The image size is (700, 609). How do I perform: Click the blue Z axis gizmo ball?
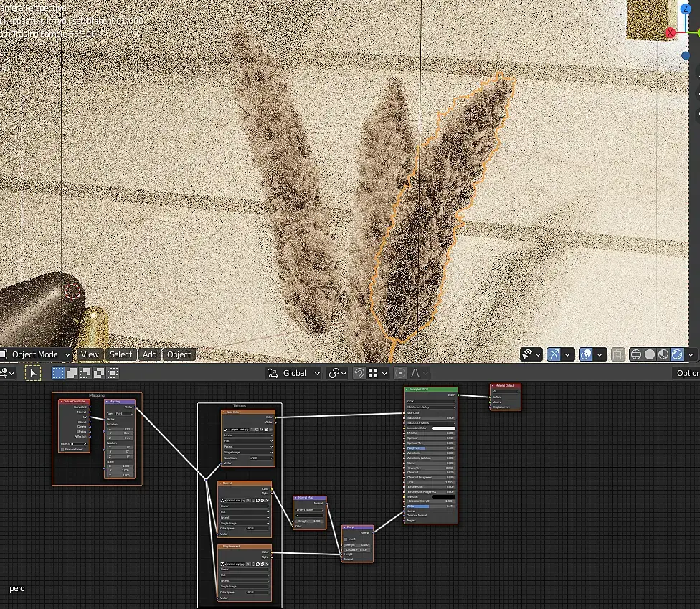click(x=685, y=9)
